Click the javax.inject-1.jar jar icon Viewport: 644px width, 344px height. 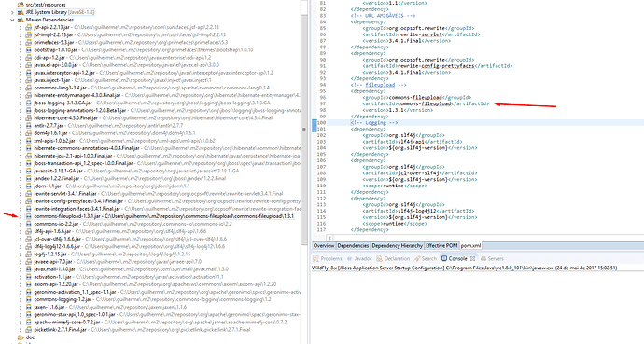click(28, 80)
